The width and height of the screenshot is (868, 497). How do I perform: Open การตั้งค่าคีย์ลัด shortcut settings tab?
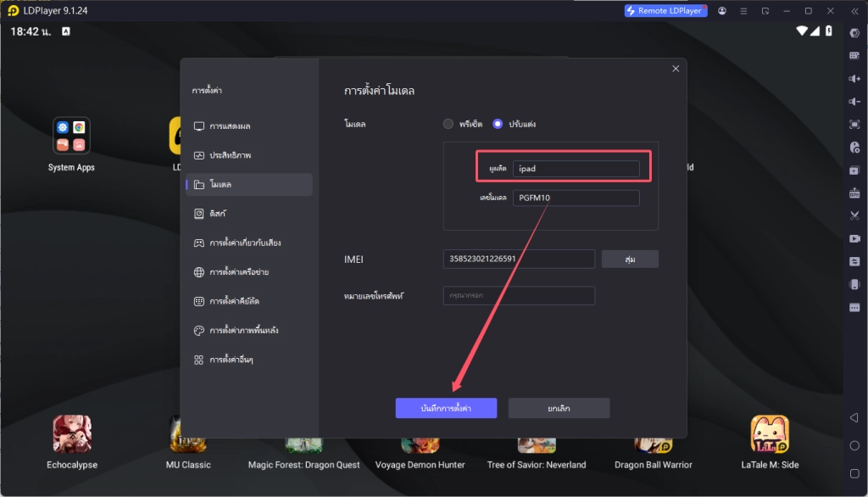(249, 301)
